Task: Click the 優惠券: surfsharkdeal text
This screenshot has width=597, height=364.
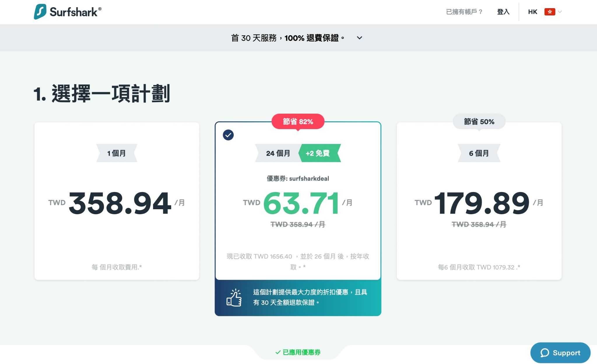Action: point(298,178)
